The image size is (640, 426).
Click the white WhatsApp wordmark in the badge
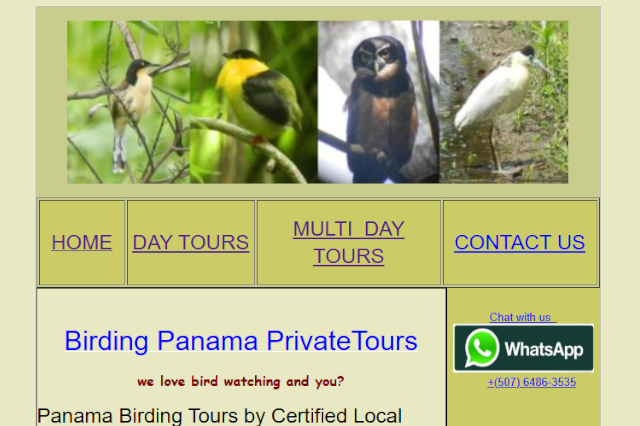coord(544,350)
